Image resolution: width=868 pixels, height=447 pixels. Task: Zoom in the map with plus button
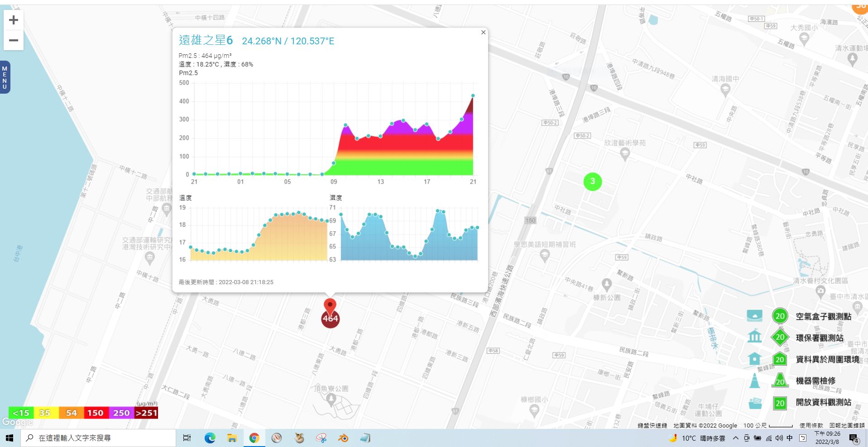(14, 20)
